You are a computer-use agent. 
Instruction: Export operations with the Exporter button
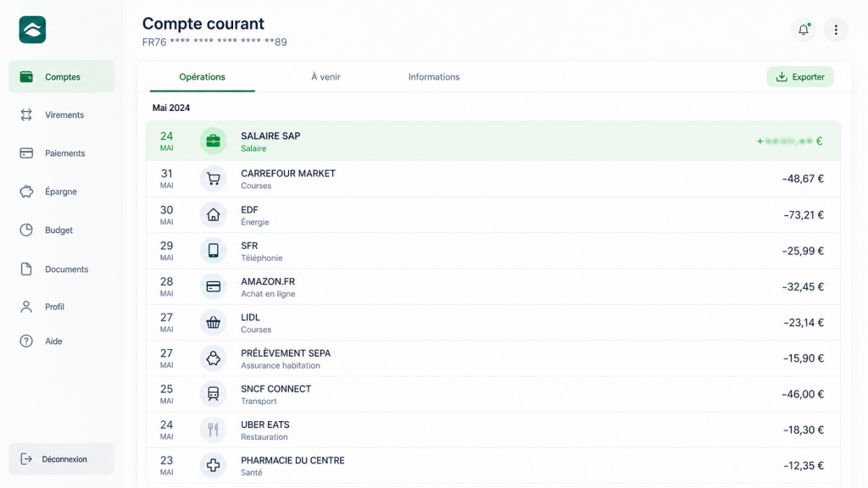800,77
